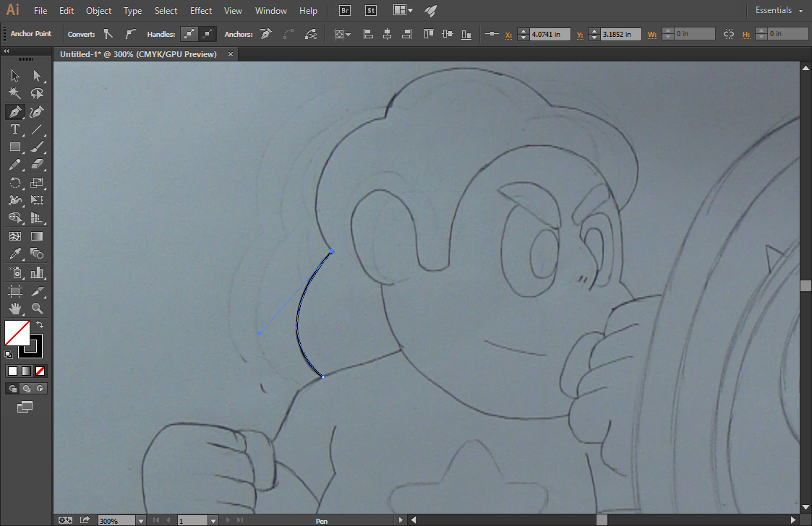Set fill to None
812x526 pixels.
pos(40,371)
